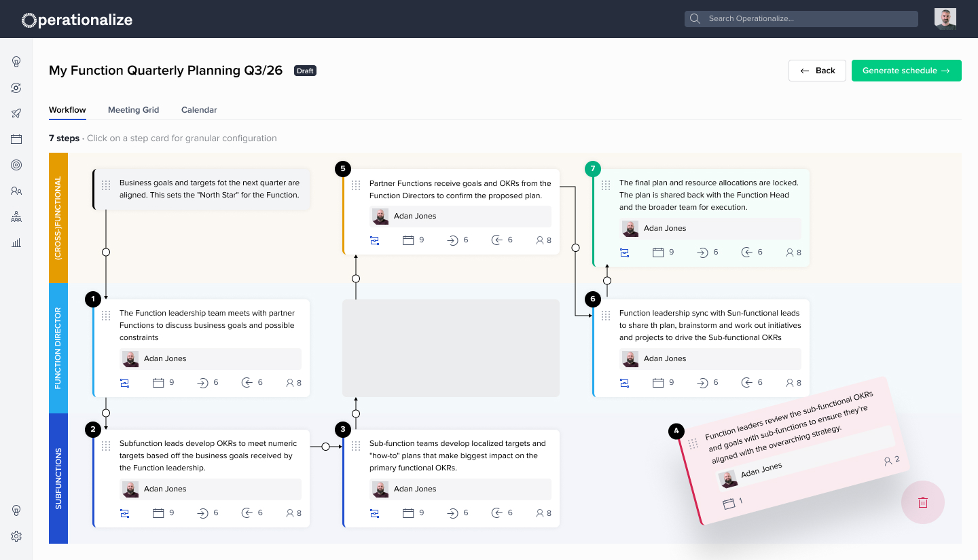Open the target goals icon in sidebar

[16, 165]
